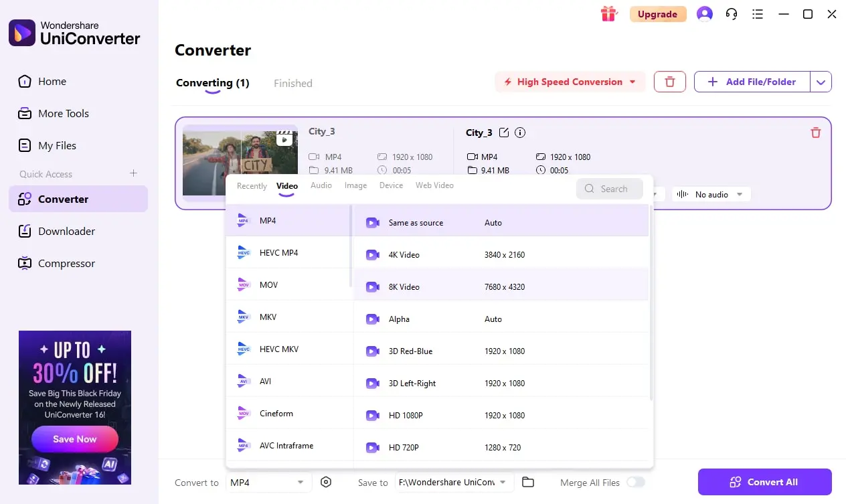The height and width of the screenshot is (504, 846).
Task: Click the format Search field
Action: 610,189
